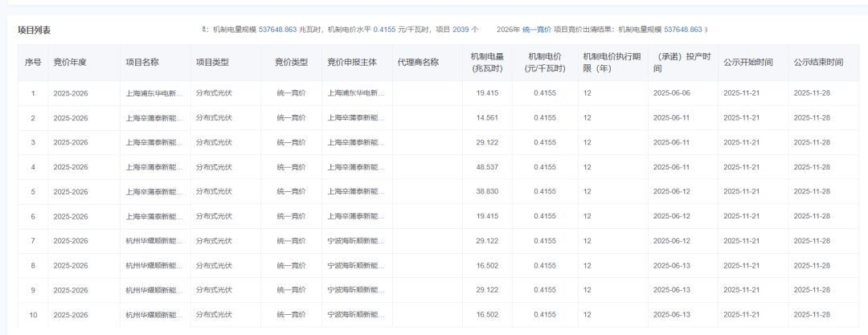
Task: Click the 0.4155 price value in summary banner
Action: [386, 30]
